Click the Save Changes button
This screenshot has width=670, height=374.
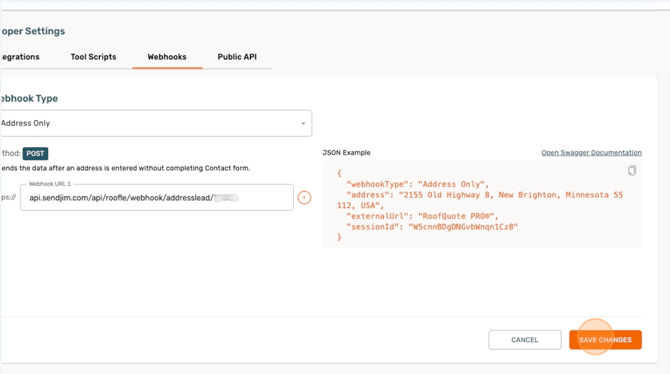[x=605, y=340]
